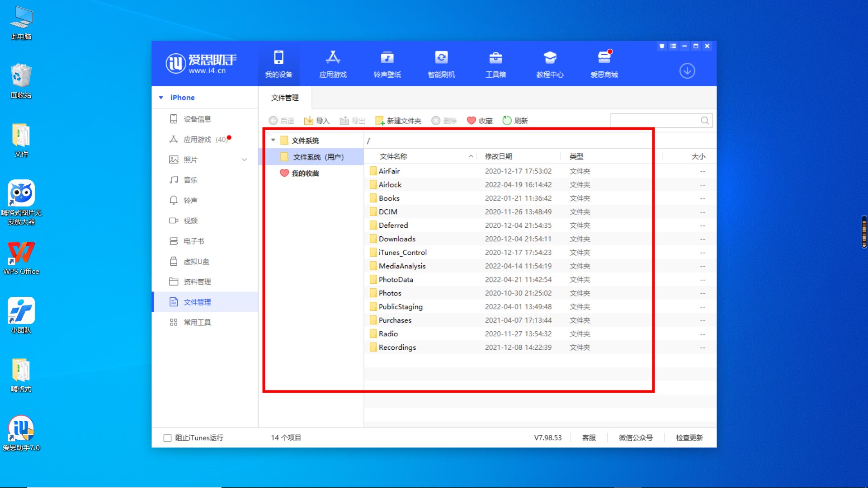Sort by the 文件名称 column header
868x488 pixels.
(393, 156)
